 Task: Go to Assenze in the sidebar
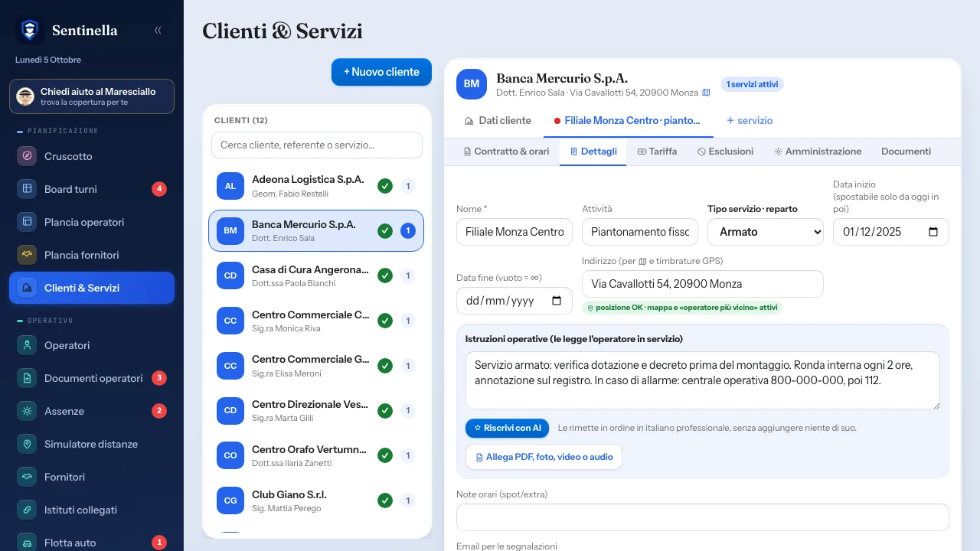tap(92, 411)
